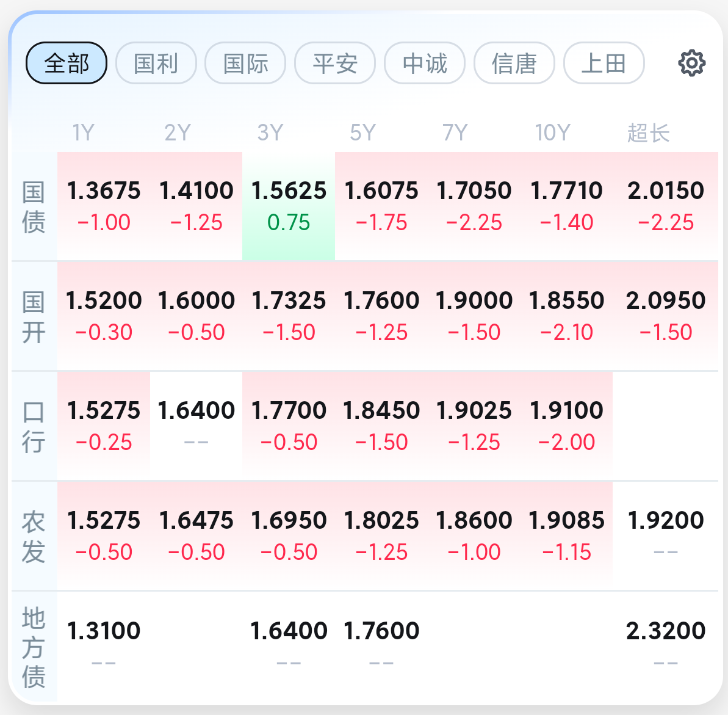The width and height of the screenshot is (728, 715).
Task: Click the 地方债 row label
Action: pos(34,647)
